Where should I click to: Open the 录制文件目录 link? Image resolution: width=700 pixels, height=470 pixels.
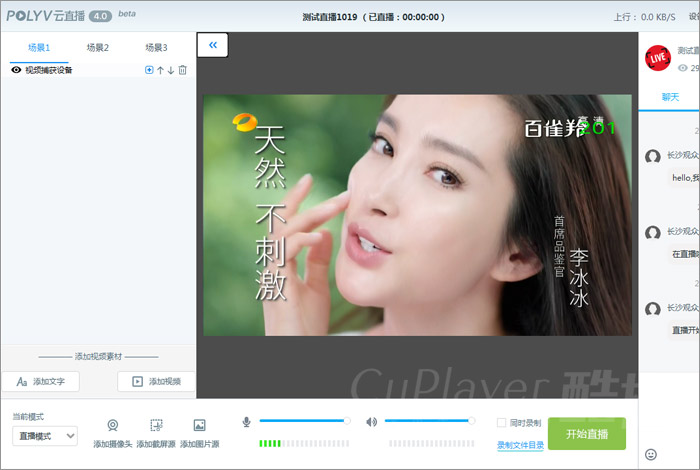[x=520, y=445]
